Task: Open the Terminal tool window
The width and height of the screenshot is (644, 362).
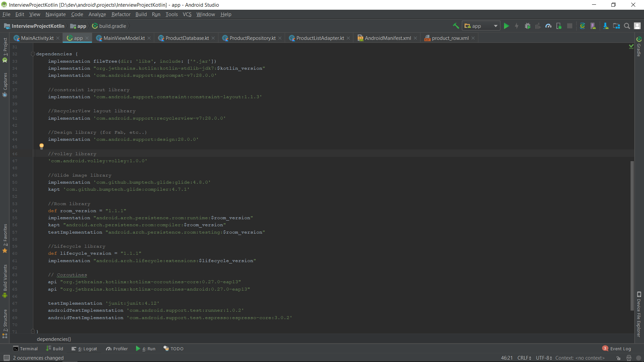Action: (x=25, y=349)
